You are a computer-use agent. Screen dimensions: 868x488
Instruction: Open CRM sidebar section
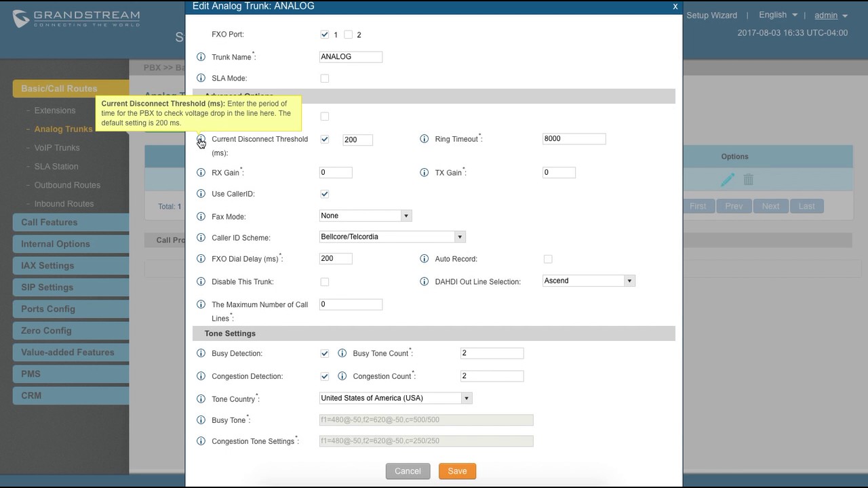(x=71, y=396)
